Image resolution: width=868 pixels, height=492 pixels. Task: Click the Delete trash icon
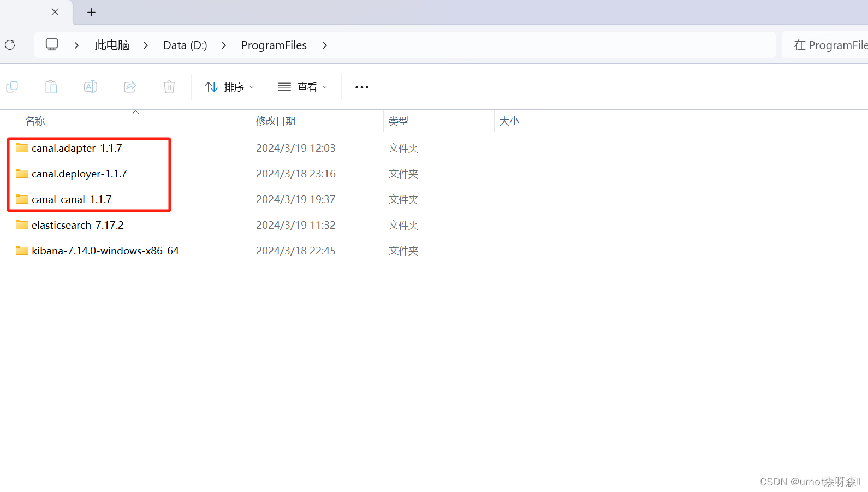(169, 87)
